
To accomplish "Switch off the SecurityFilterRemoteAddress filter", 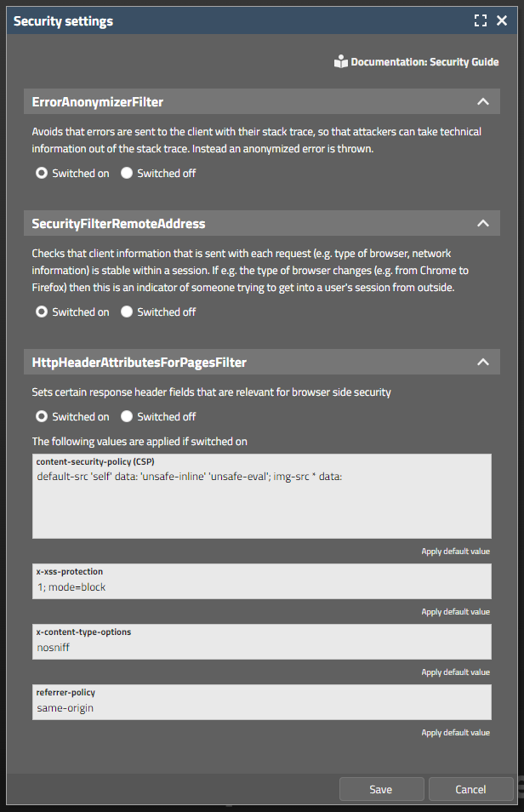I will coord(128,312).
